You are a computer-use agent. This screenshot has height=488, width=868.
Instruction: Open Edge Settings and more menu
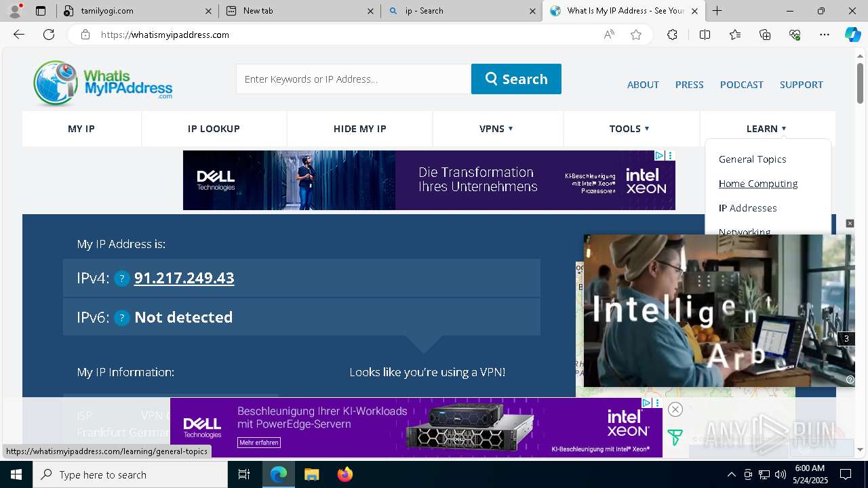pos(825,35)
